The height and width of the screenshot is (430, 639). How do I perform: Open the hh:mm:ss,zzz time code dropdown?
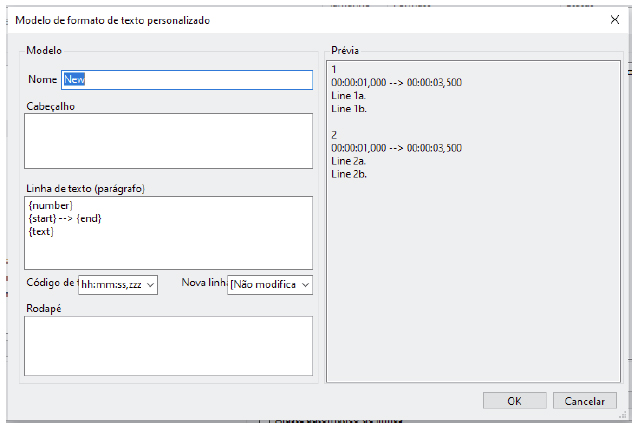118,285
